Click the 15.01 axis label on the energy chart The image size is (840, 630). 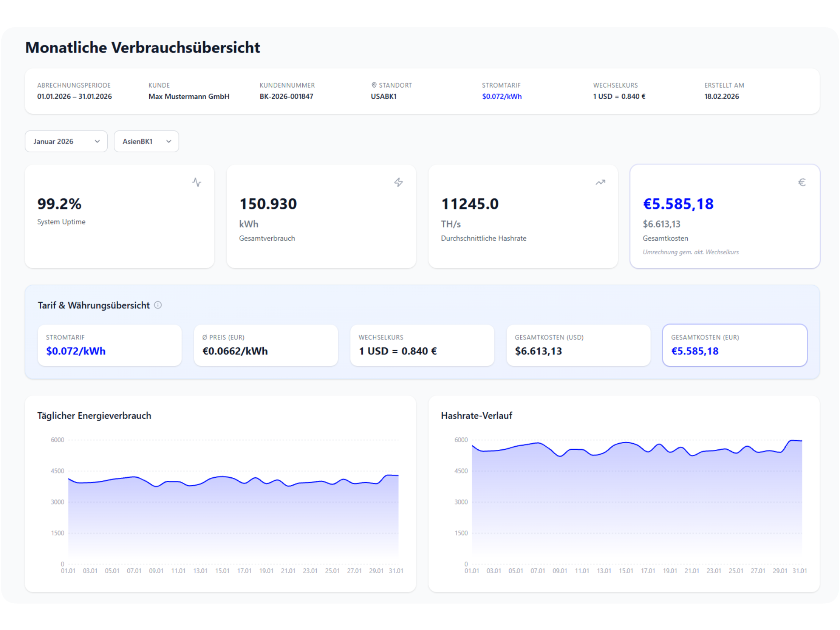[222, 570]
